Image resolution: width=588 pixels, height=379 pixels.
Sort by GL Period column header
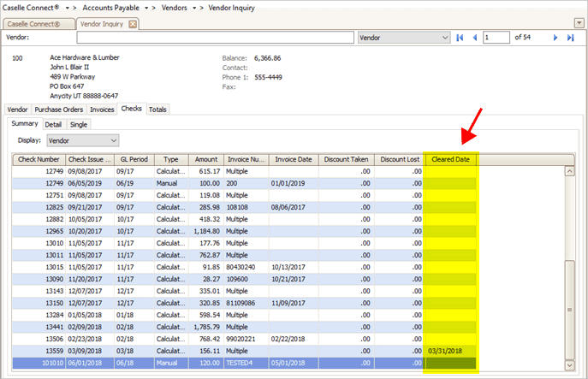[x=134, y=159]
